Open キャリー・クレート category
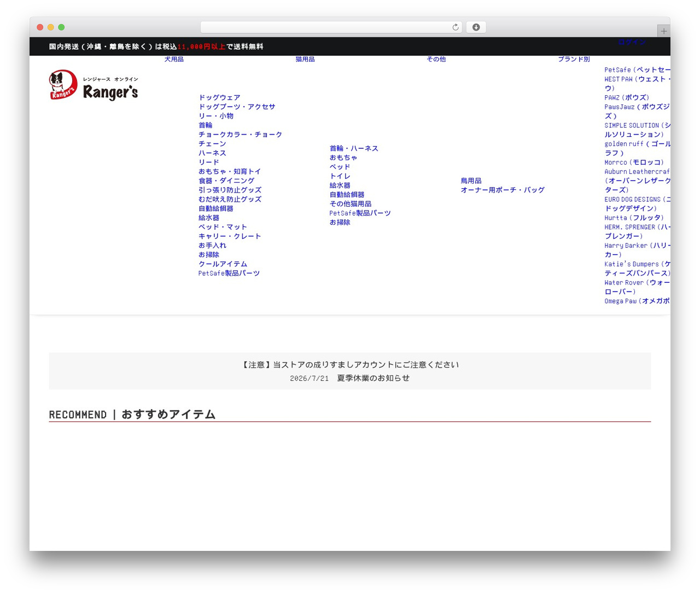Viewport: 700px width, 593px height. (230, 236)
